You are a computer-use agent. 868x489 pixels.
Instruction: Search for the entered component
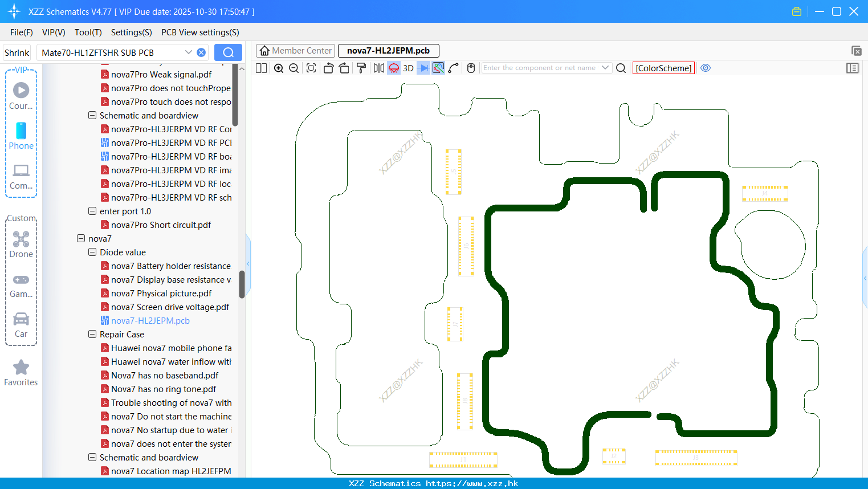tap(621, 68)
